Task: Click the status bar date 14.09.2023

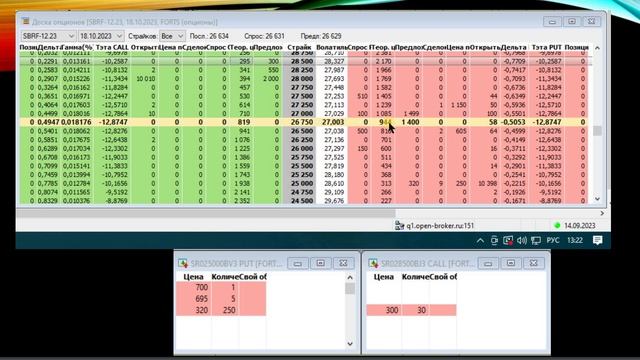Action: (580, 225)
